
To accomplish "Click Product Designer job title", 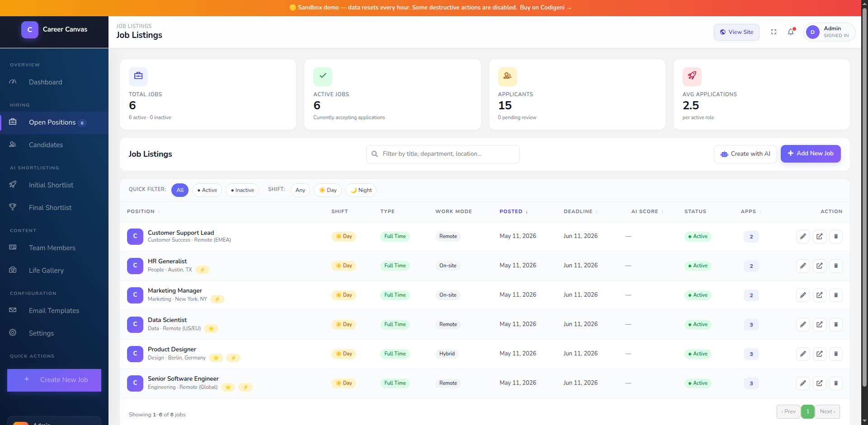I will tap(172, 349).
